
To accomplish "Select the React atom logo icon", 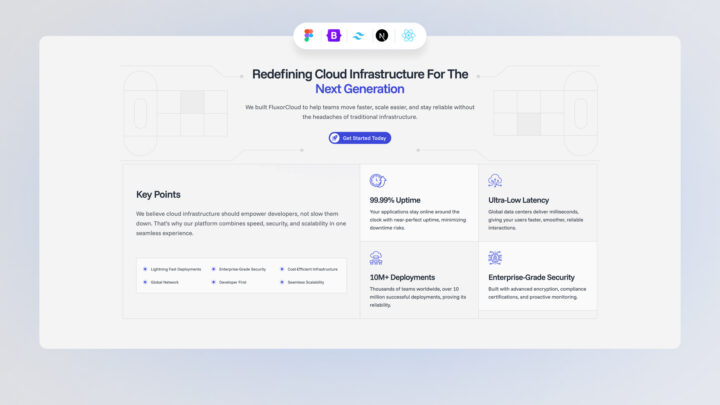I will [408, 36].
